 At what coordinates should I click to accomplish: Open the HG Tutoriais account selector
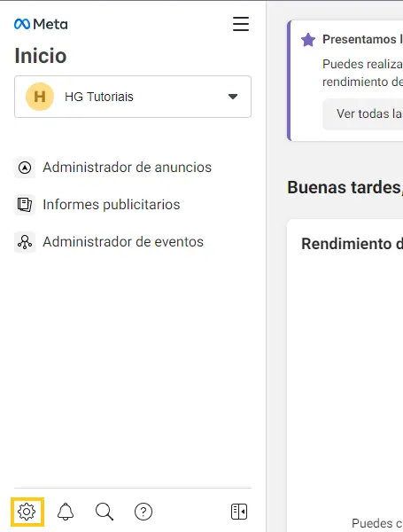[133, 97]
